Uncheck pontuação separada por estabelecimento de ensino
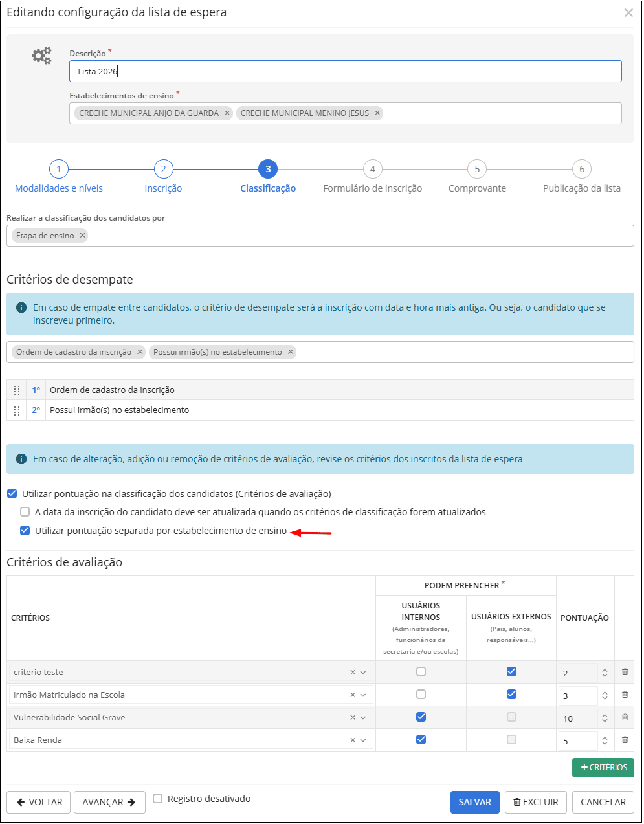 (x=25, y=531)
